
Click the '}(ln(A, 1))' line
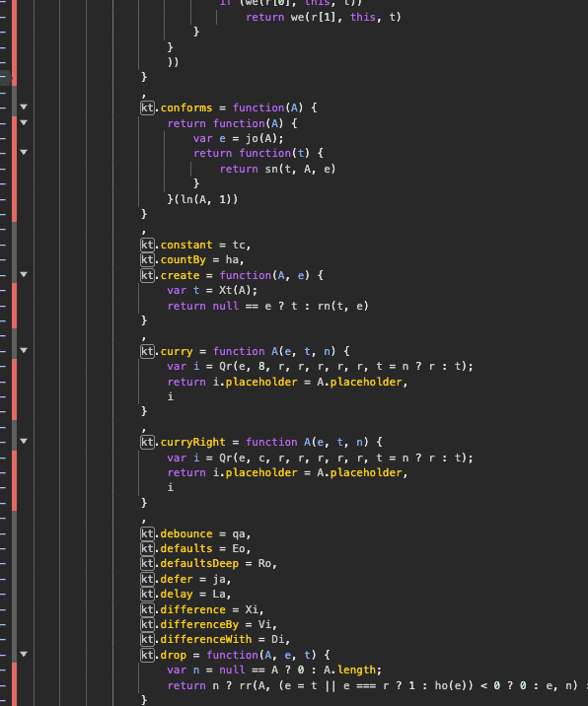202,199
